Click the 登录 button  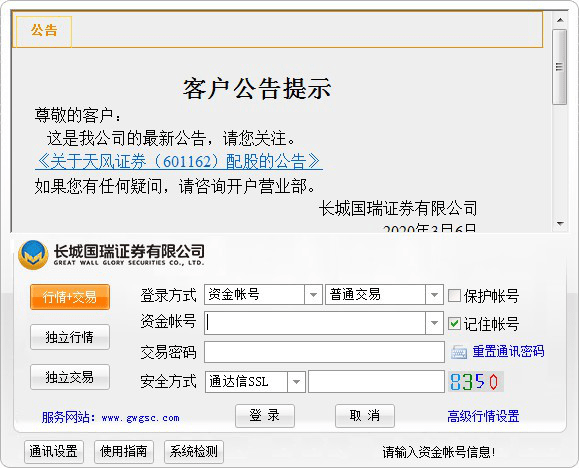click(265, 416)
